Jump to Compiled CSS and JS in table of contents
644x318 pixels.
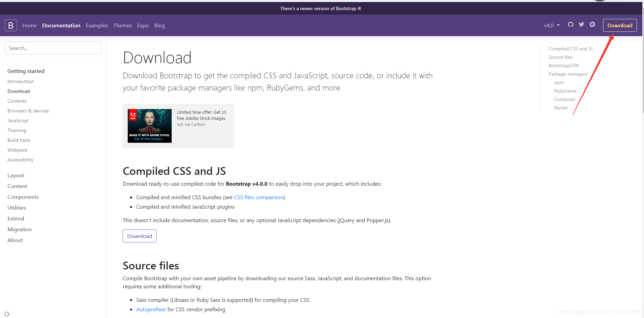pyautogui.click(x=570, y=49)
